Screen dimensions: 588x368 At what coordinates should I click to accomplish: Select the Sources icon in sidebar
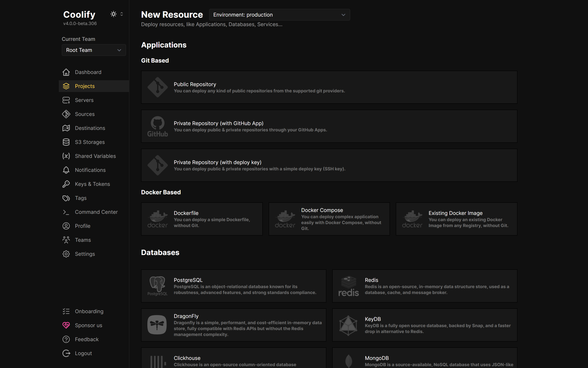tap(66, 114)
